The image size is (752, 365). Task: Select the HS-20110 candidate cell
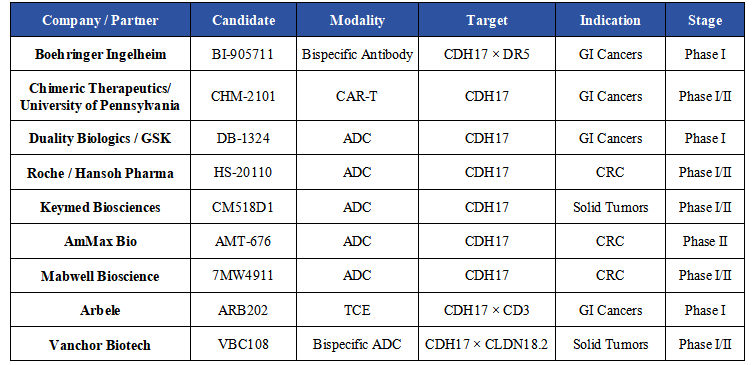(244, 172)
